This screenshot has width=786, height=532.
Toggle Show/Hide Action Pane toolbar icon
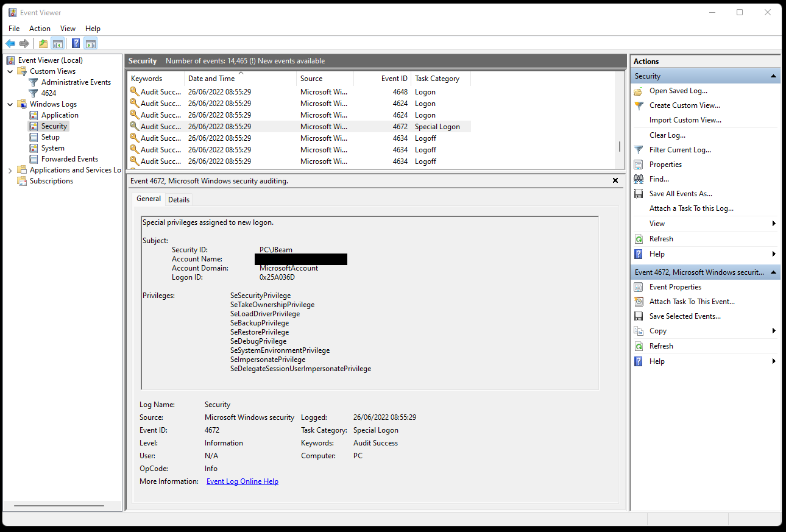tap(91, 43)
